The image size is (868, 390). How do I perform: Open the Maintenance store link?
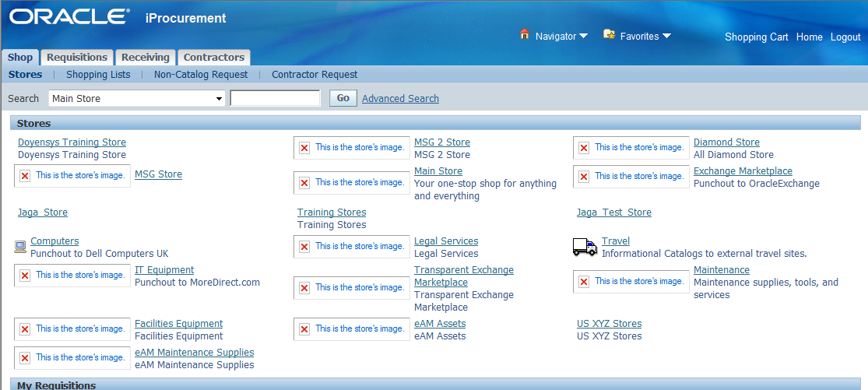click(x=722, y=270)
